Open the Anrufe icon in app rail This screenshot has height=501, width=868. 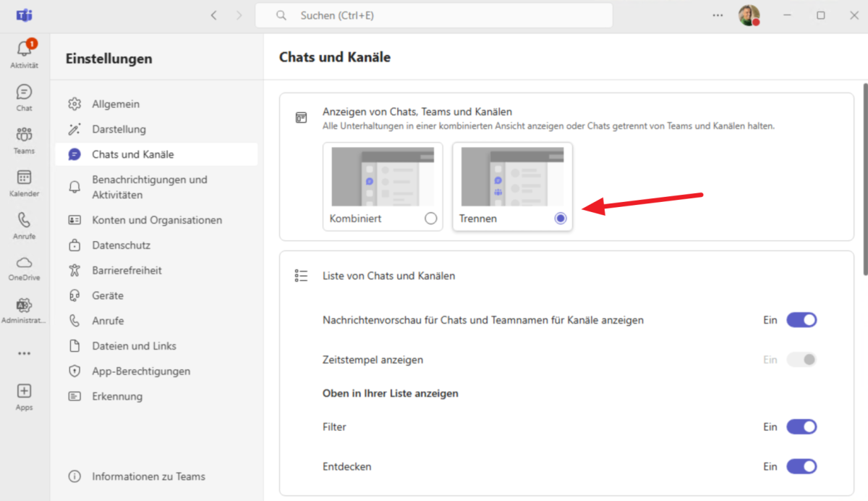(24, 221)
